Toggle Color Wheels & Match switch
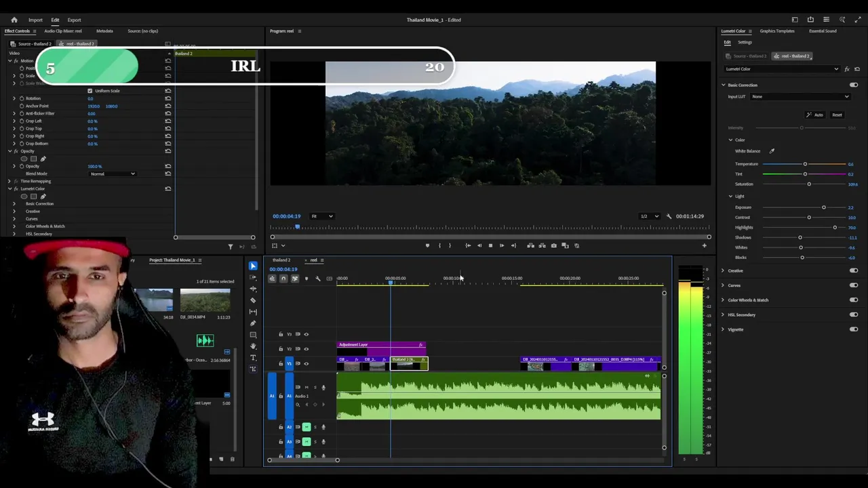Image resolution: width=868 pixels, height=488 pixels. click(x=854, y=300)
